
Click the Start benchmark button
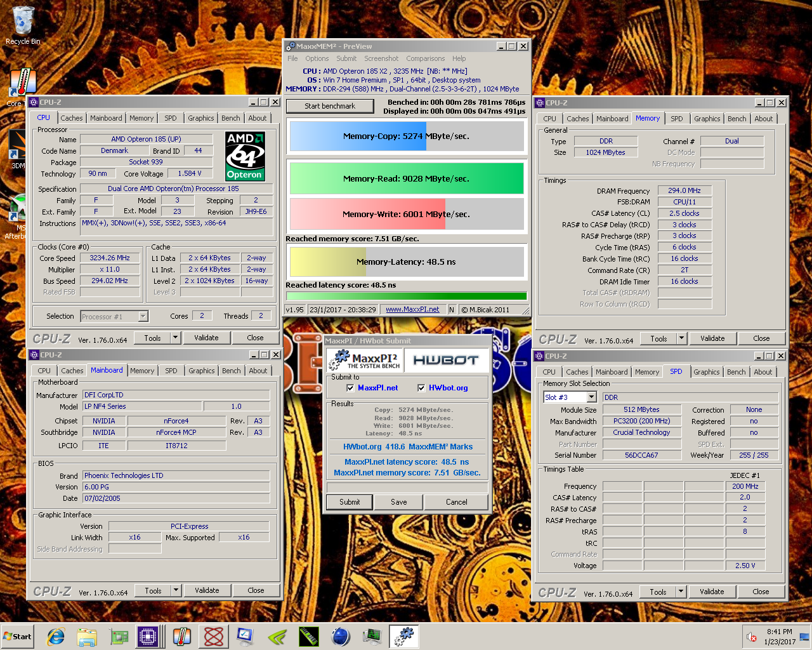tap(330, 106)
